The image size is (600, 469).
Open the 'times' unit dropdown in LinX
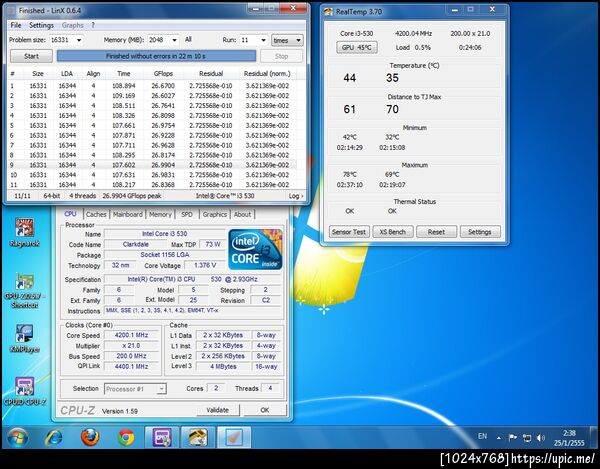click(x=287, y=40)
